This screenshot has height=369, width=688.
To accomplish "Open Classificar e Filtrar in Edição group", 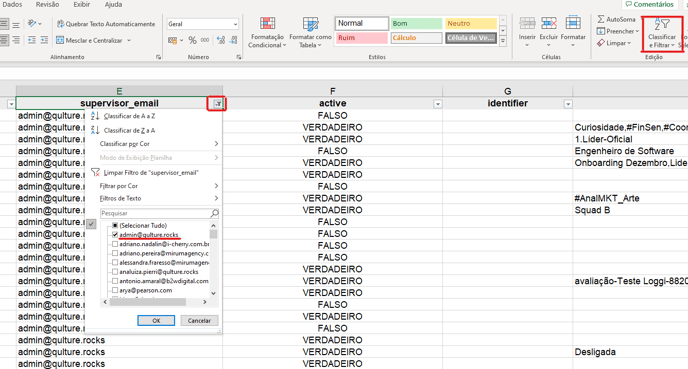I will tap(662, 34).
